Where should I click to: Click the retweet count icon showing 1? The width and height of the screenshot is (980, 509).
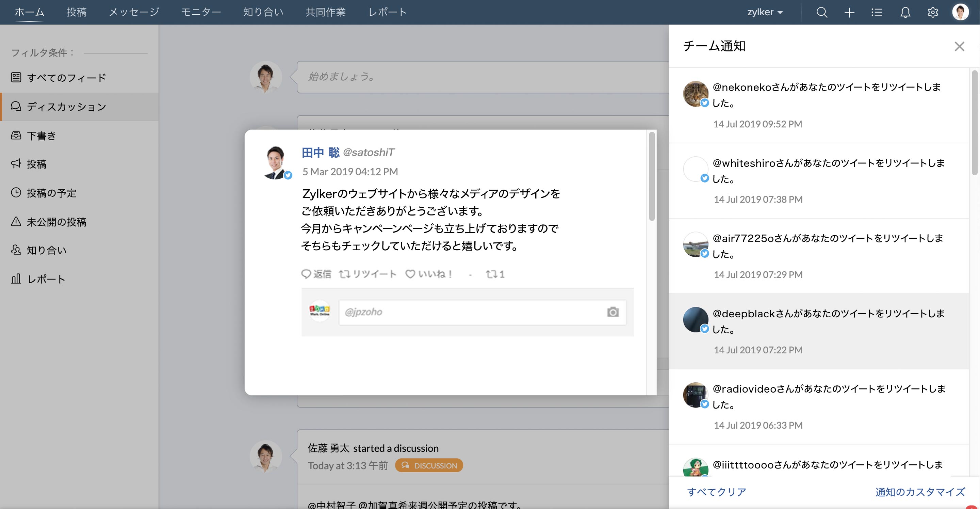pyautogui.click(x=495, y=274)
